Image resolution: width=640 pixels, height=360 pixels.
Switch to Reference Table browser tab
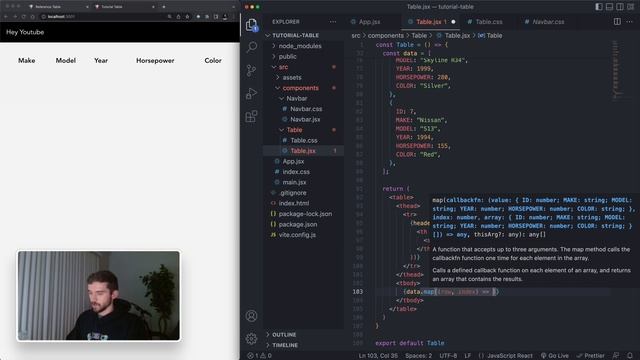[58, 7]
